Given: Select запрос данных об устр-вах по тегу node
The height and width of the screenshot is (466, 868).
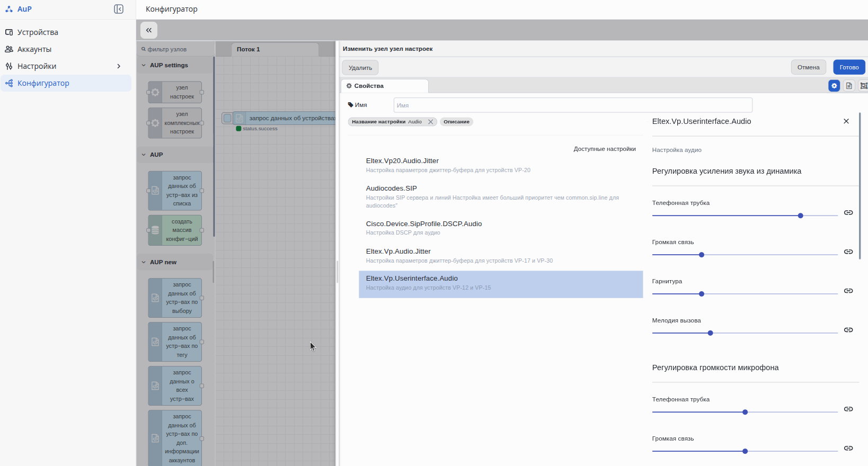Looking at the screenshot, I should point(175,342).
